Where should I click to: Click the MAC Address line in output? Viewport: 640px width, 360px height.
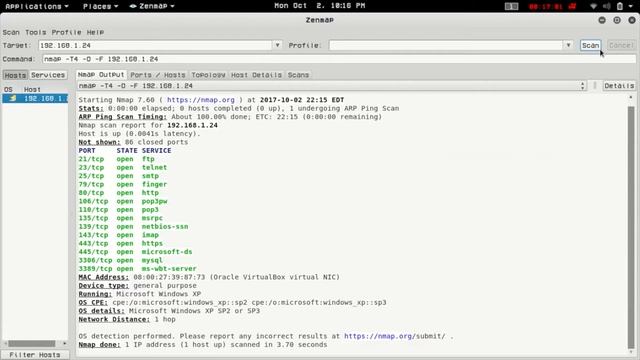[x=209, y=277]
